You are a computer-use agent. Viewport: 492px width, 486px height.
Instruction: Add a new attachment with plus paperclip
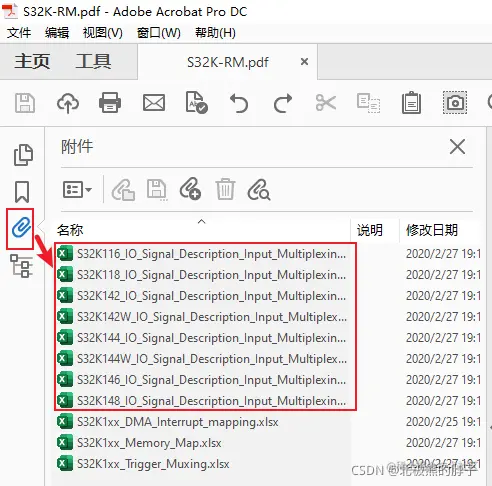[190, 189]
